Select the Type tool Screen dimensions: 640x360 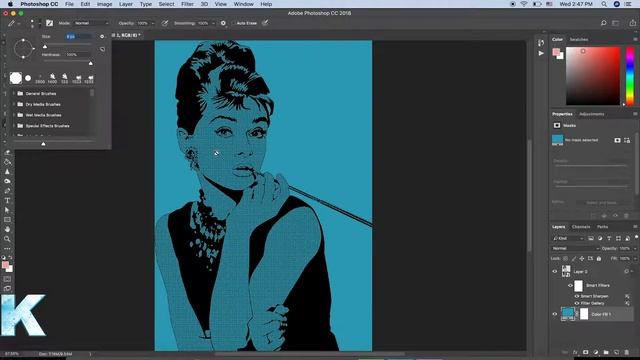7,200
